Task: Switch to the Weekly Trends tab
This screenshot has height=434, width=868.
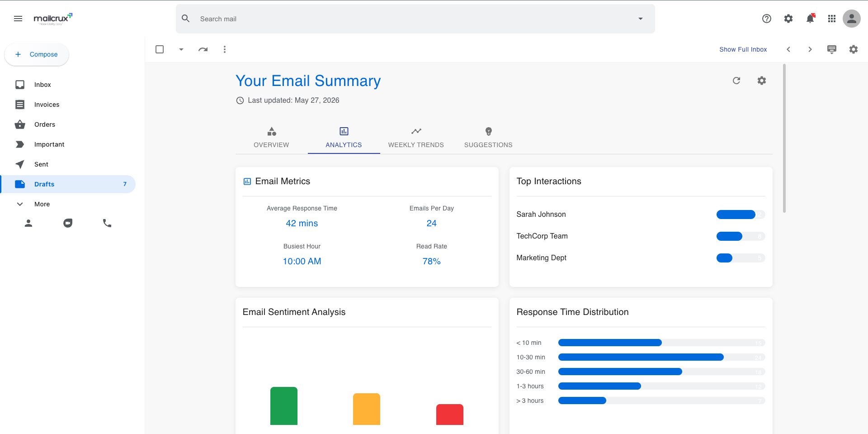Action: click(x=416, y=138)
